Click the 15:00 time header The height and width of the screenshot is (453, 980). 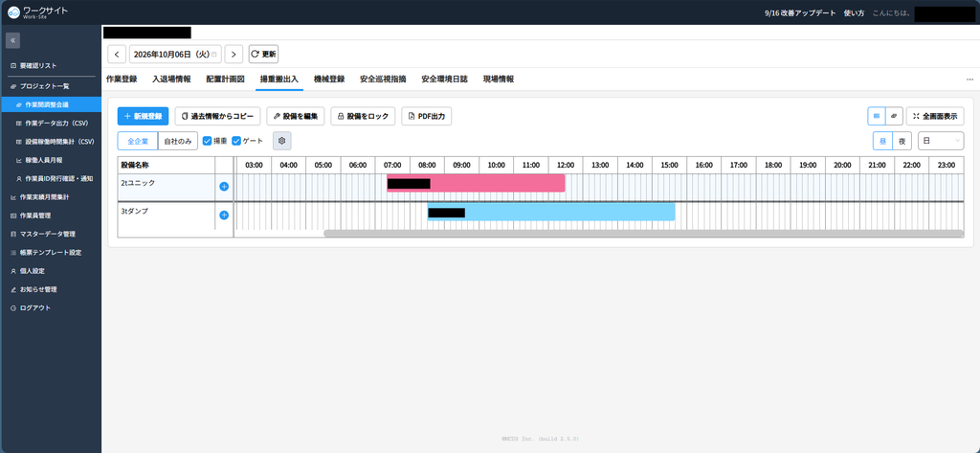coord(669,165)
